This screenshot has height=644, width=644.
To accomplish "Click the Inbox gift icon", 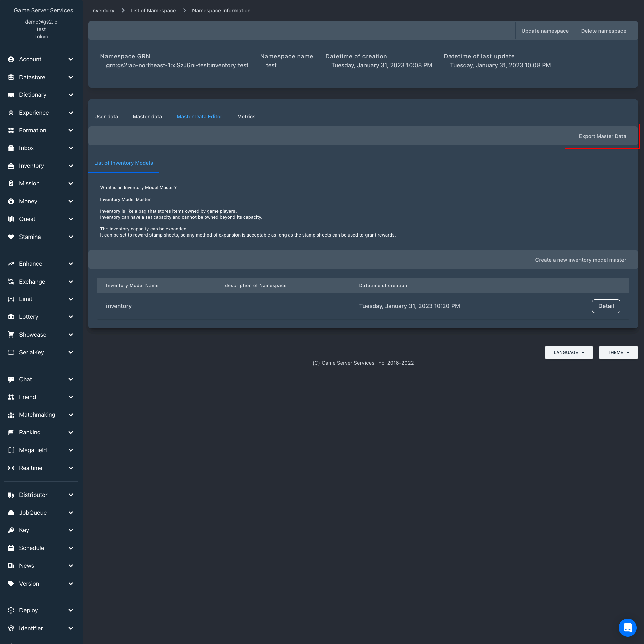I will 11,148.
